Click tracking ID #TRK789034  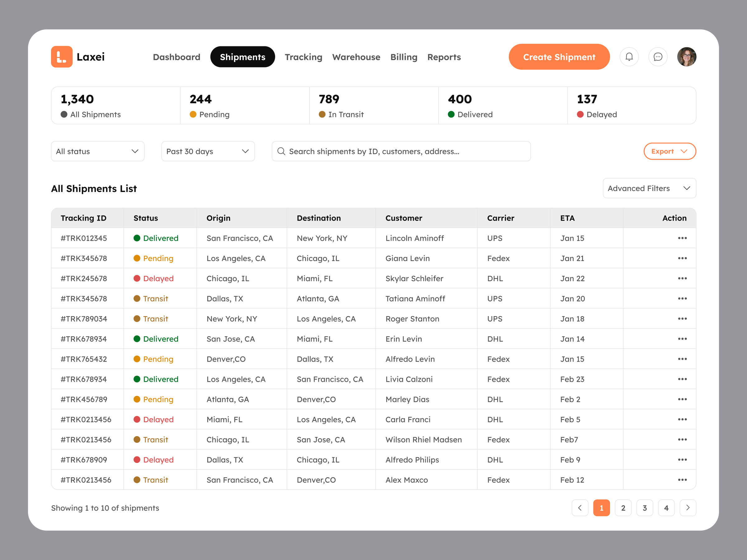click(x=84, y=319)
